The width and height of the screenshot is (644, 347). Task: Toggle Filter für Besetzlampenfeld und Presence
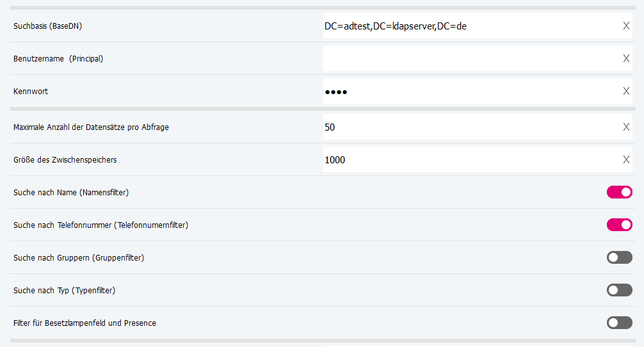(x=619, y=323)
